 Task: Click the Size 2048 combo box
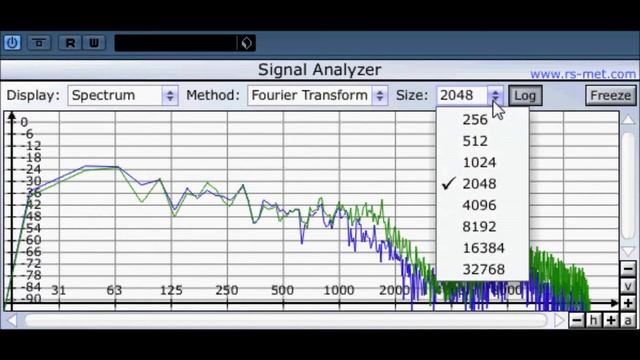[x=470, y=96]
